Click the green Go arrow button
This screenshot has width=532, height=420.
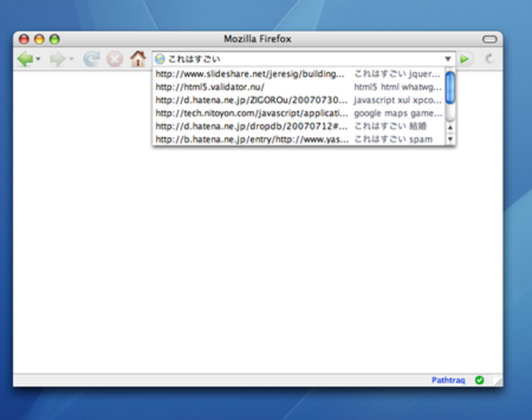coord(464,59)
